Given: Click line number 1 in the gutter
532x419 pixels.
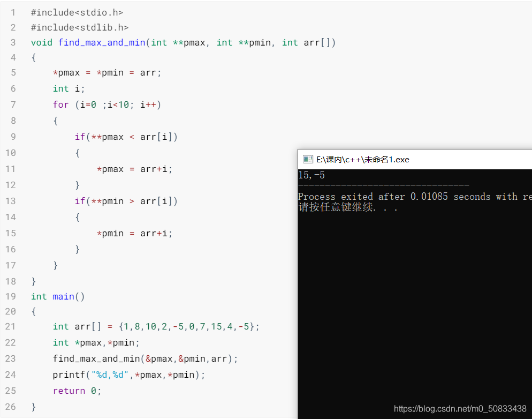Looking at the screenshot, I should coord(13,12).
